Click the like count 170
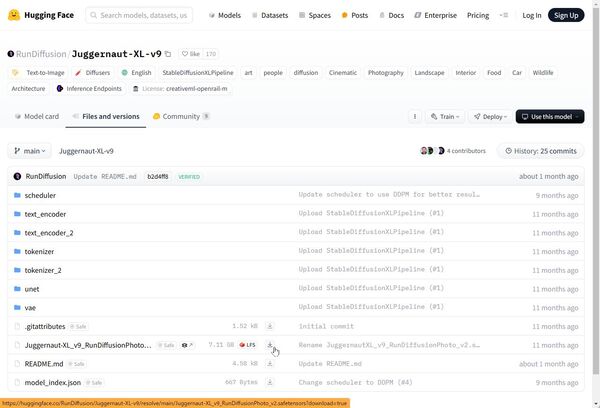Image resolution: width=600 pixels, height=408 pixels. coord(210,54)
